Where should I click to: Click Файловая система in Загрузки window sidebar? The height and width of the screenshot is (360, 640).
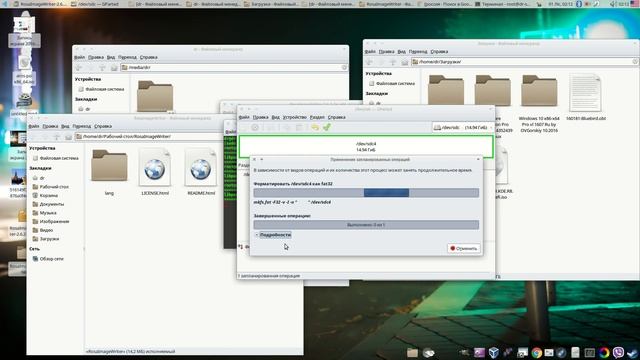click(392, 83)
